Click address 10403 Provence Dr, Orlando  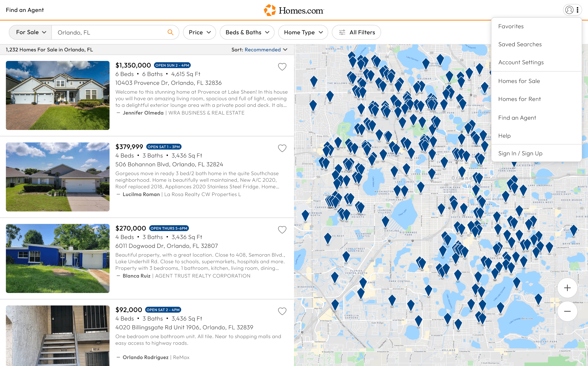tap(168, 83)
